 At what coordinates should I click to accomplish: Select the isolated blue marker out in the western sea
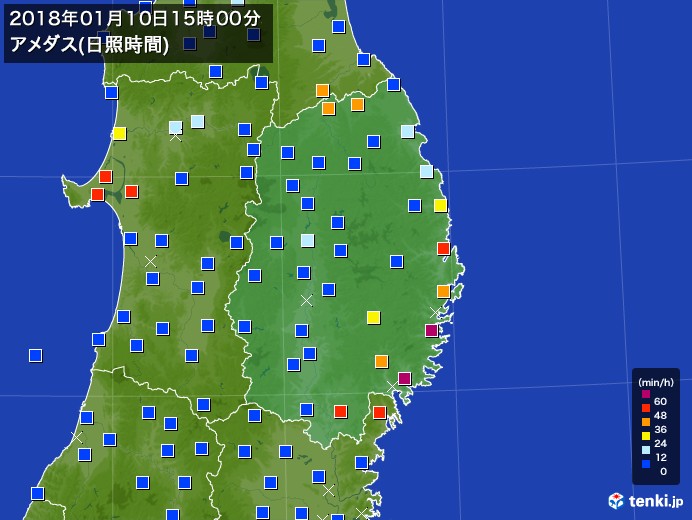(x=36, y=355)
